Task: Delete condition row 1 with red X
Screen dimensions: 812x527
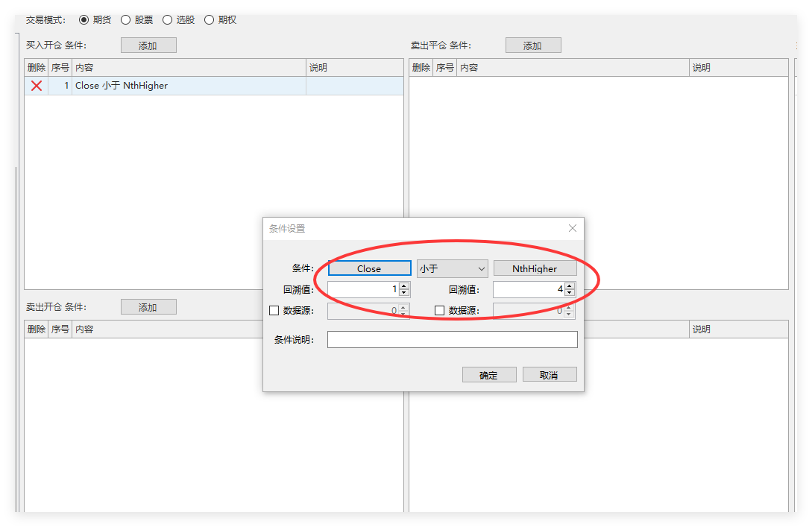Action: click(36, 86)
